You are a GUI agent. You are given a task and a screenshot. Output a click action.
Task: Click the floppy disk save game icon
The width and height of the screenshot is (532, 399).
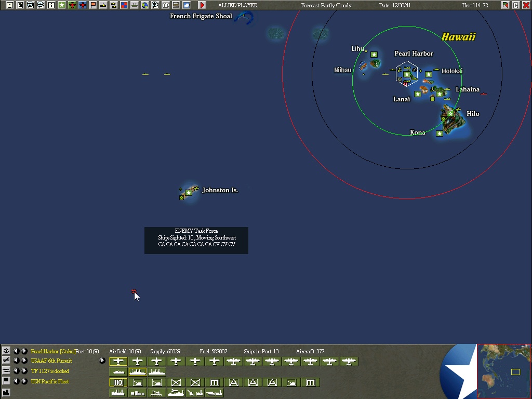(9, 5)
